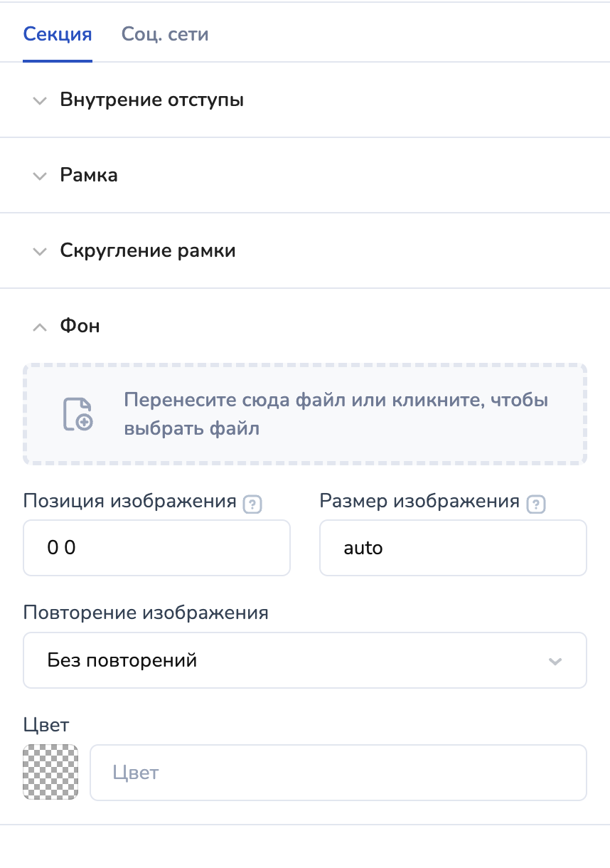610x868 pixels.
Task: Collapse the Фон section using its chevron
Action: pyautogui.click(x=40, y=327)
